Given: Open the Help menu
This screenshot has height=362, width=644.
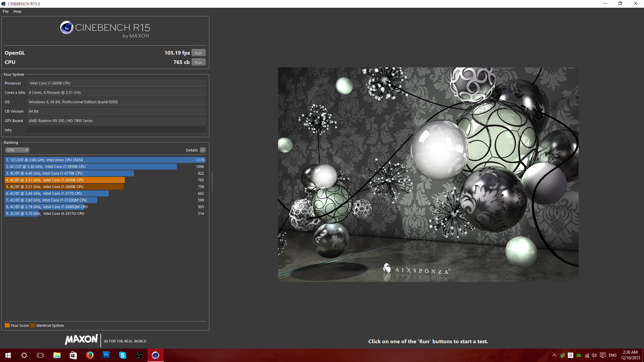Looking at the screenshot, I should click(17, 11).
